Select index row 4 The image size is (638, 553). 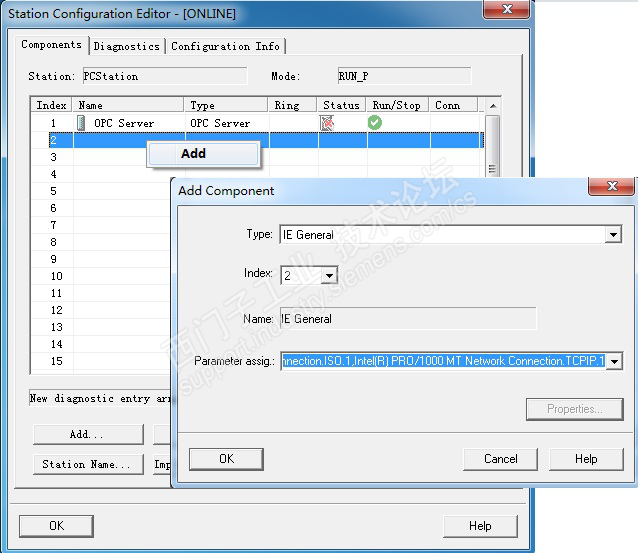click(x=53, y=174)
